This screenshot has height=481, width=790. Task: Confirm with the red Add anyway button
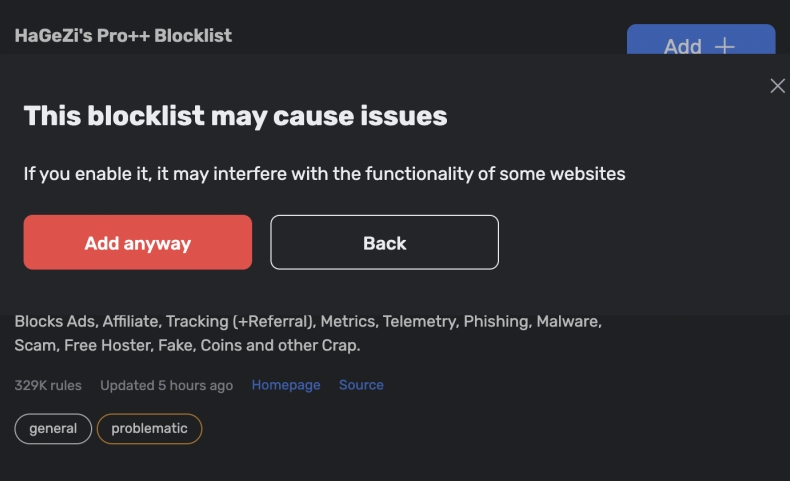(x=137, y=243)
